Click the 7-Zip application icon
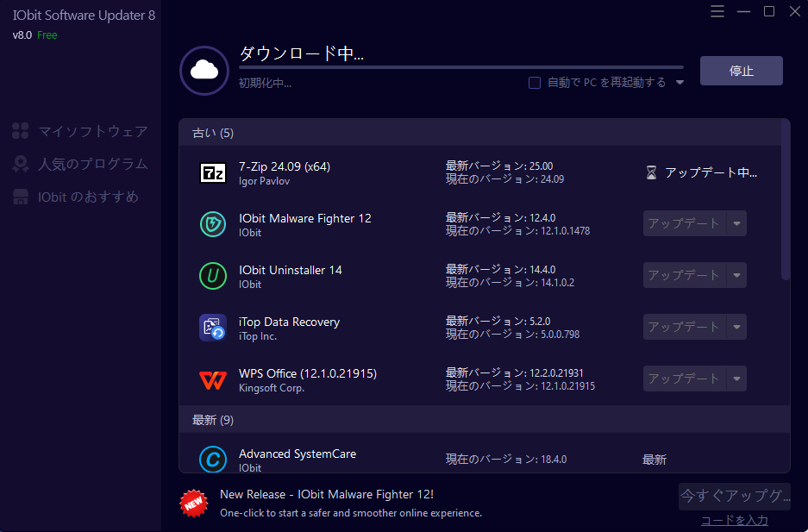808x532 pixels. (213, 172)
